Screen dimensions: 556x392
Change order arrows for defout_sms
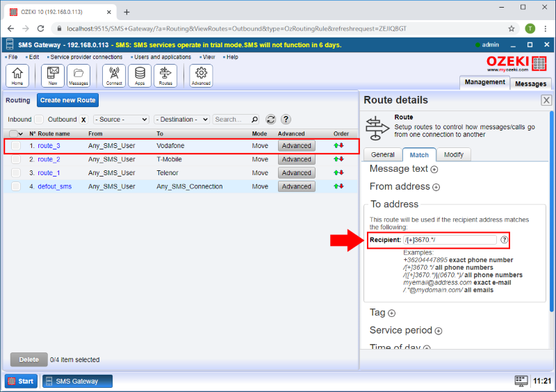338,186
